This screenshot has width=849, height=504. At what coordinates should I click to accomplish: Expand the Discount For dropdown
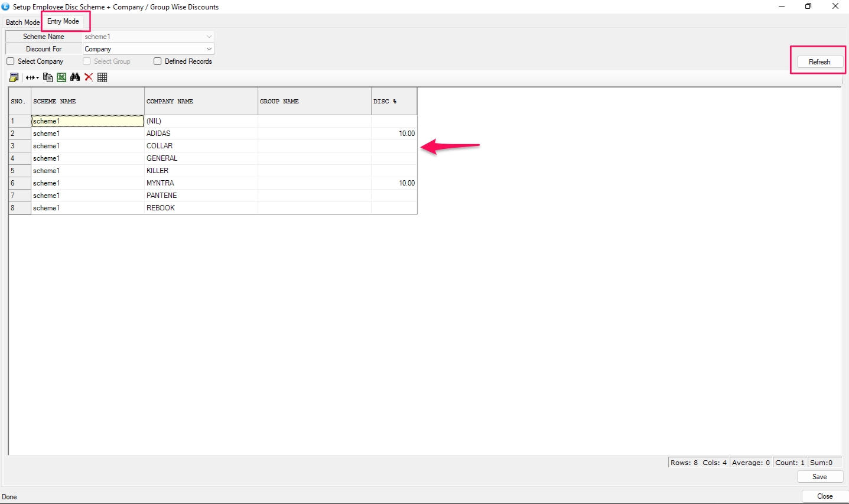209,49
